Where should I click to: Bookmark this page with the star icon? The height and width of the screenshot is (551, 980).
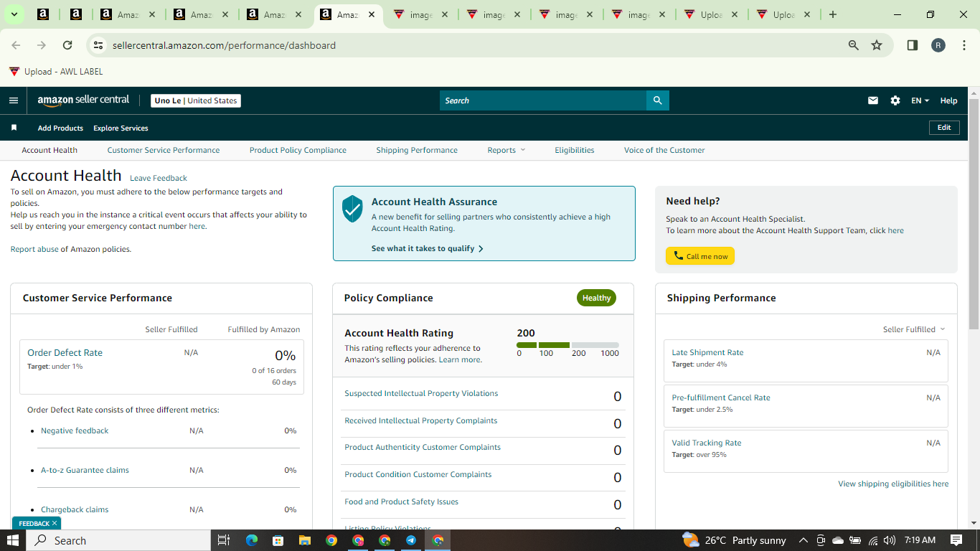tap(877, 45)
